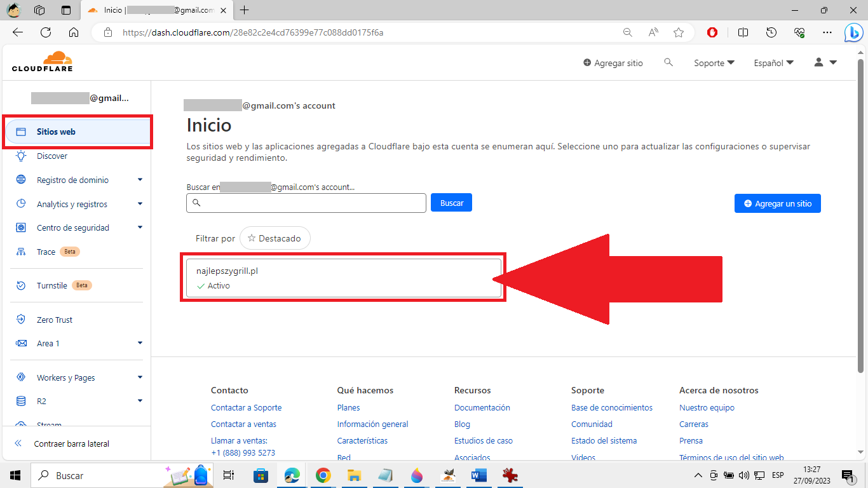
Task: Click the Area 1 envelope icon
Action: click(x=21, y=343)
